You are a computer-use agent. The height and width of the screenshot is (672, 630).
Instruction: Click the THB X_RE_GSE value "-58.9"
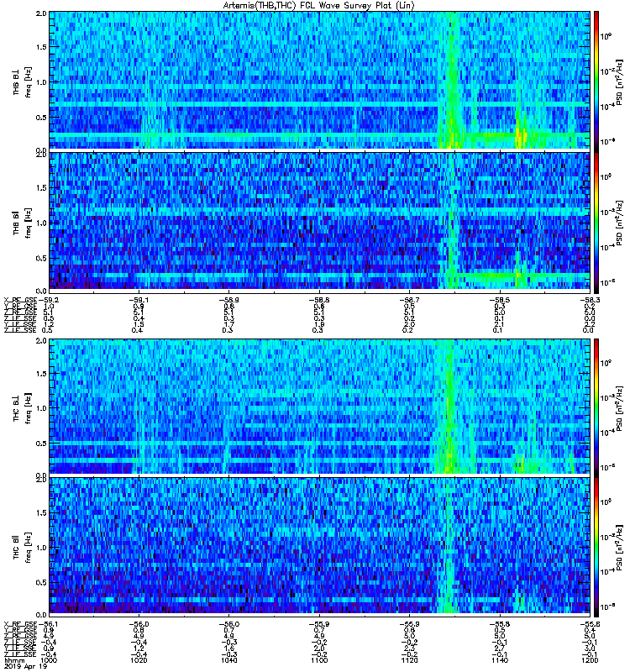tap(228, 300)
